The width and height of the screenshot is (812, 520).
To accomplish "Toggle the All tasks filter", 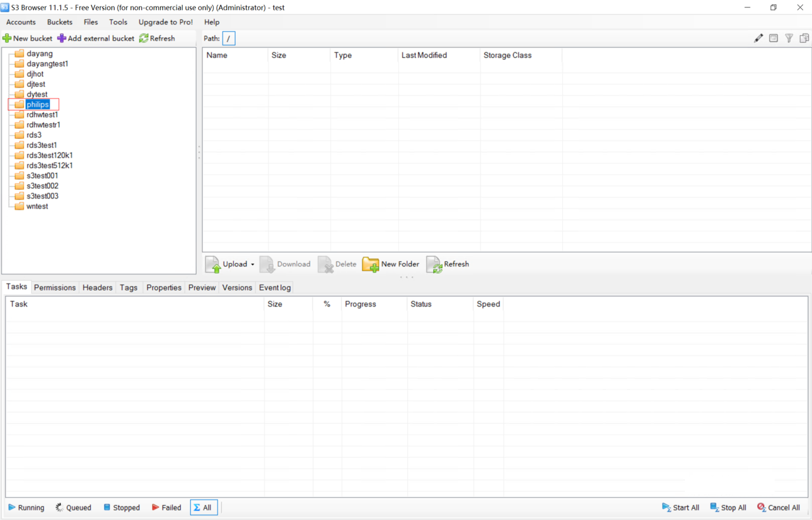I will (204, 508).
